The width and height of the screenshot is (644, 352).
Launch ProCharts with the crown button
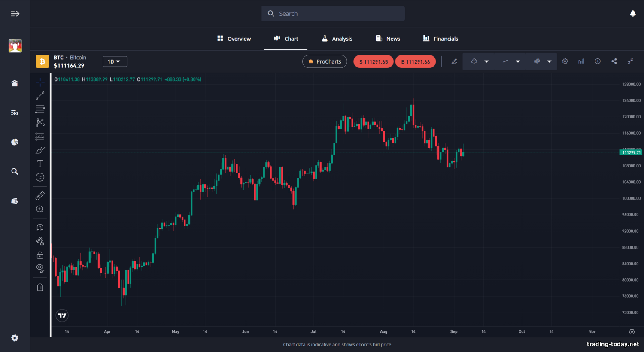(325, 61)
